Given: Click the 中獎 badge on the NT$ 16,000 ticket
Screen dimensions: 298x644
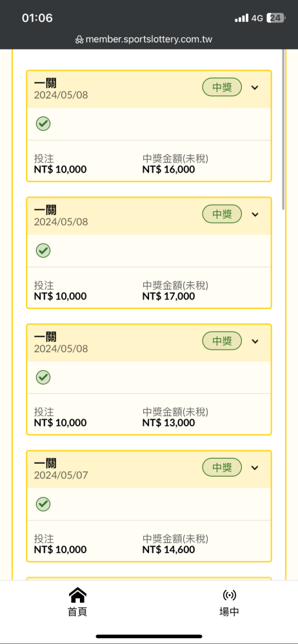Looking at the screenshot, I should 222,87.
